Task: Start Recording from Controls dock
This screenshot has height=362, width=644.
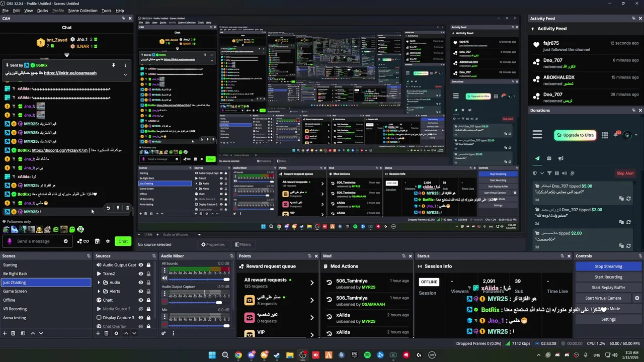Action: pyautogui.click(x=608, y=277)
